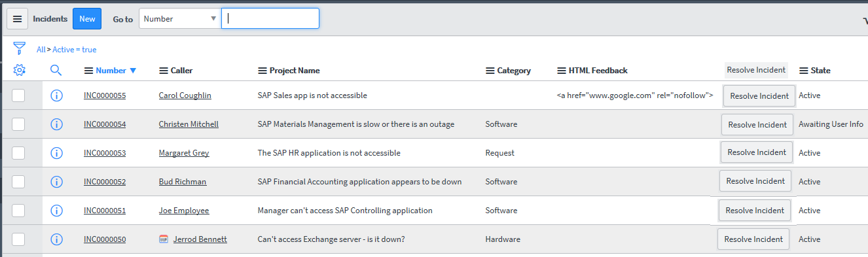868x257 pixels.
Task: Open incident link INC0000052
Action: [105, 182]
